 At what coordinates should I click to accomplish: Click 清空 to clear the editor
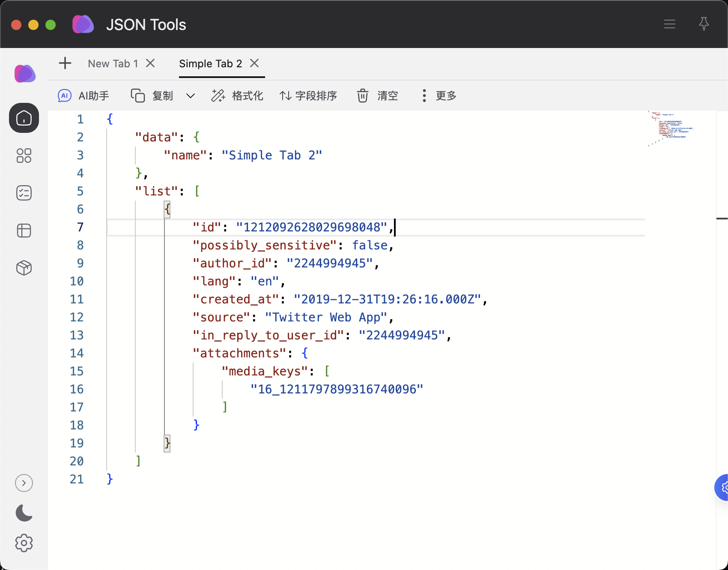[378, 96]
